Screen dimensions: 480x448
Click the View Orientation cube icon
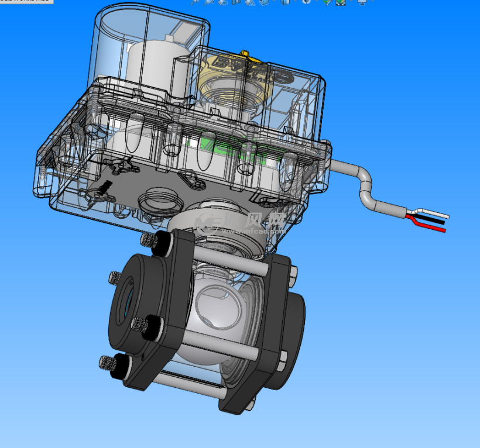[263, 2]
